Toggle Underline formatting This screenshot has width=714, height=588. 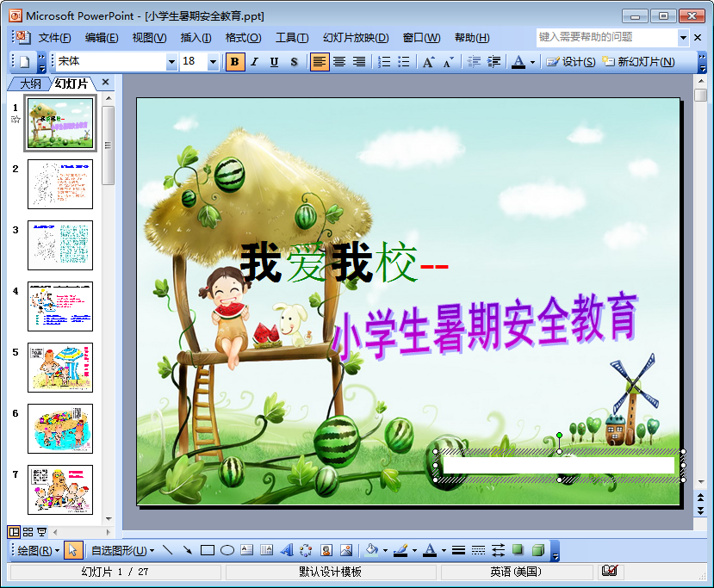coord(274,62)
